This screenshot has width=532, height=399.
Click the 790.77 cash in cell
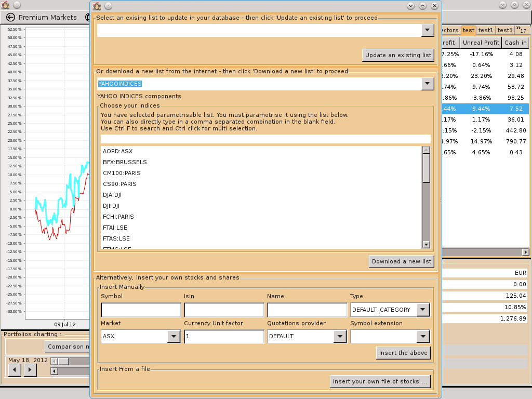pos(515,141)
